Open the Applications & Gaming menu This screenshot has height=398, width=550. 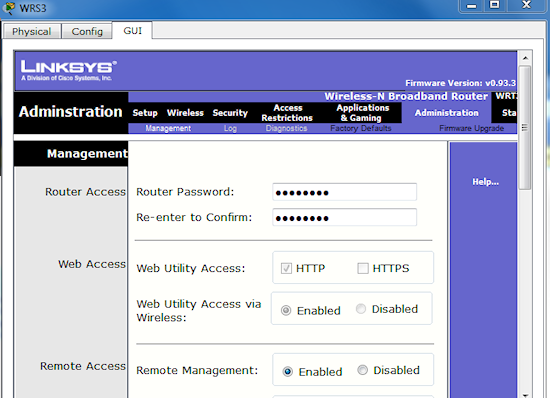[x=362, y=113]
